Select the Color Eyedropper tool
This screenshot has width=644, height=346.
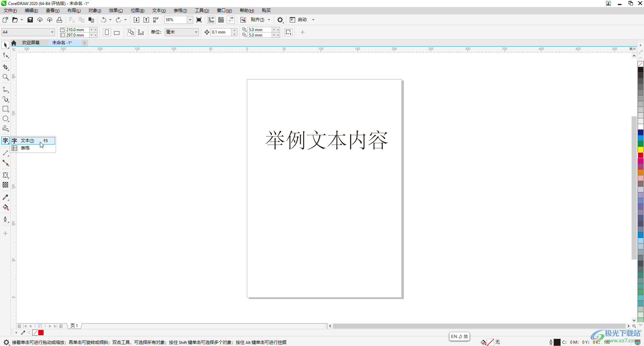(x=5, y=197)
